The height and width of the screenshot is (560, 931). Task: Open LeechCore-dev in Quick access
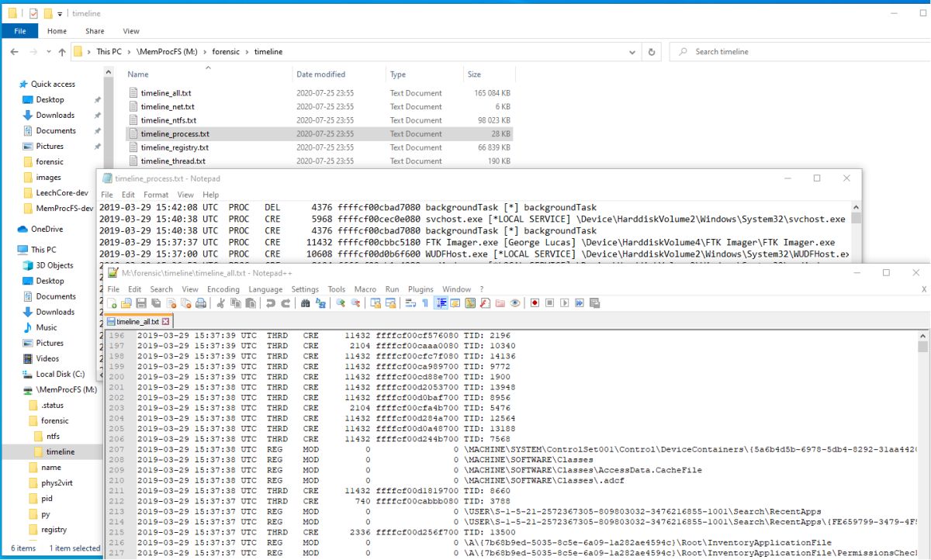(64, 193)
